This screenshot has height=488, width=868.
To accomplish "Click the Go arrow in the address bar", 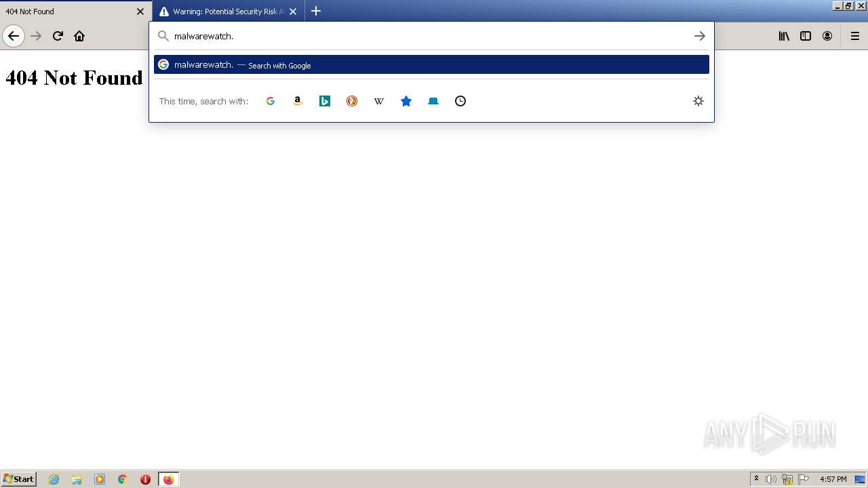I will tap(700, 36).
